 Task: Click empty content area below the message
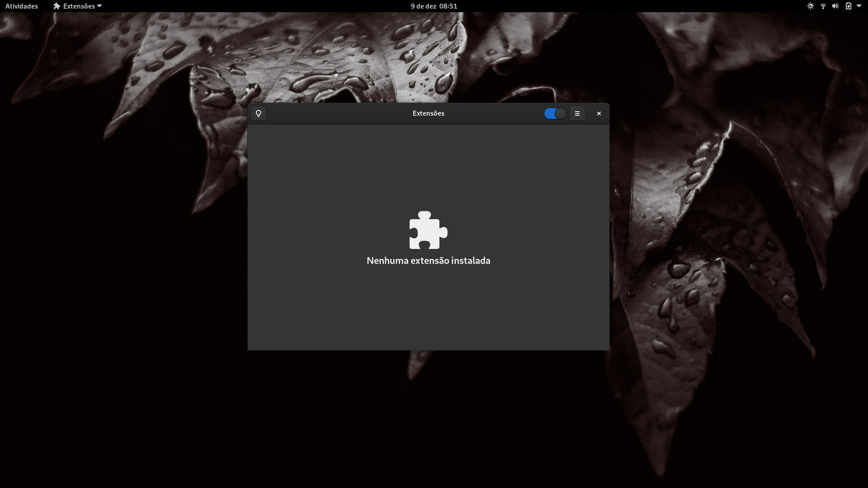(428, 312)
